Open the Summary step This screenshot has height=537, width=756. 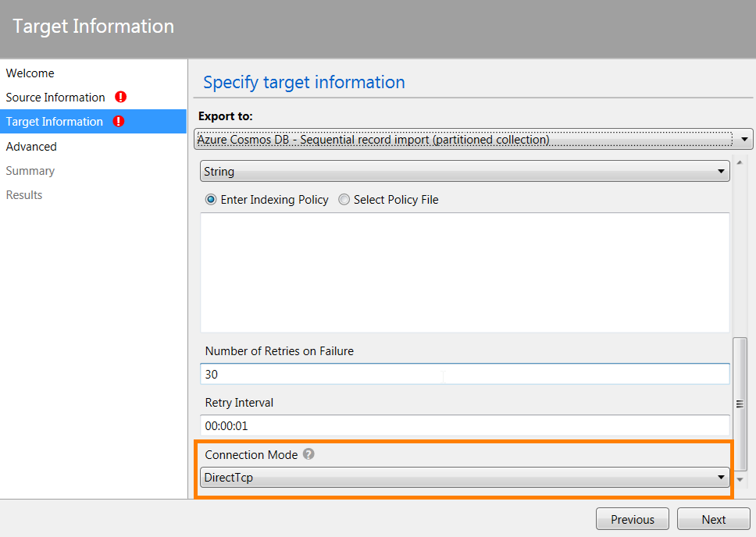click(x=30, y=171)
